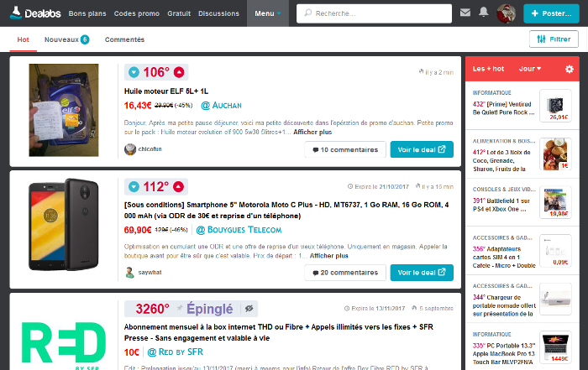The height and width of the screenshot is (370, 588).
Task: Click the Les + hot heading
Action: click(x=488, y=69)
